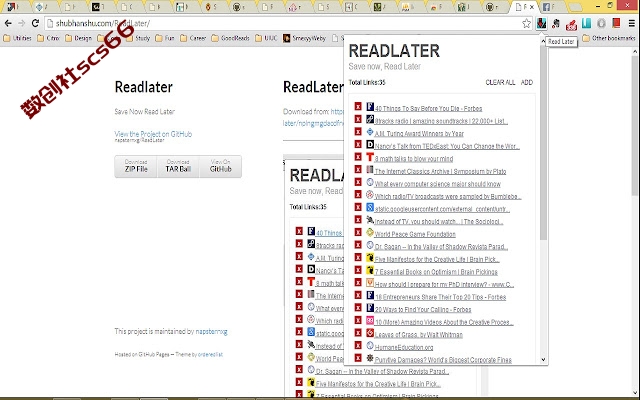
Task: Remove 'Dr. Sagan -- In the Valley' entry in popup
Action: click(358, 245)
